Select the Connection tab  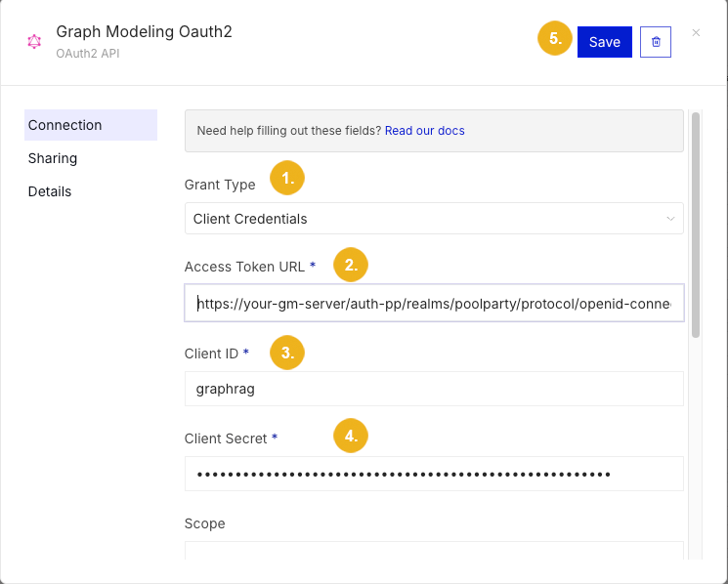click(91, 125)
